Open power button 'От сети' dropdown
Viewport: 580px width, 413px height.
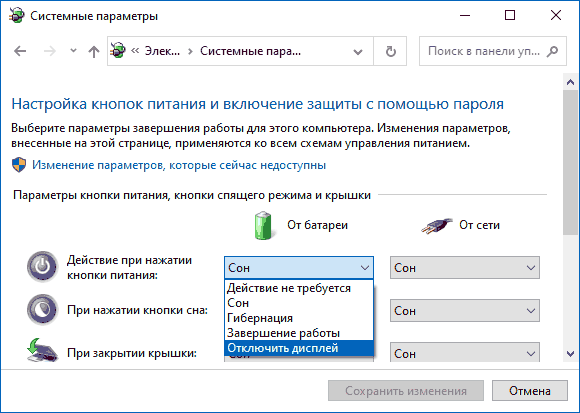(x=465, y=268)
